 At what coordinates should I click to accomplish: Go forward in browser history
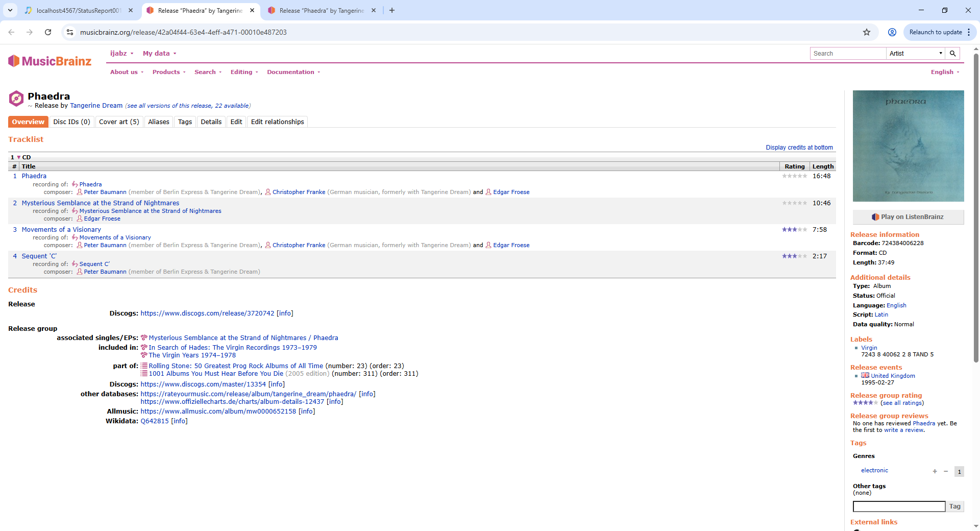pos(30,32)
